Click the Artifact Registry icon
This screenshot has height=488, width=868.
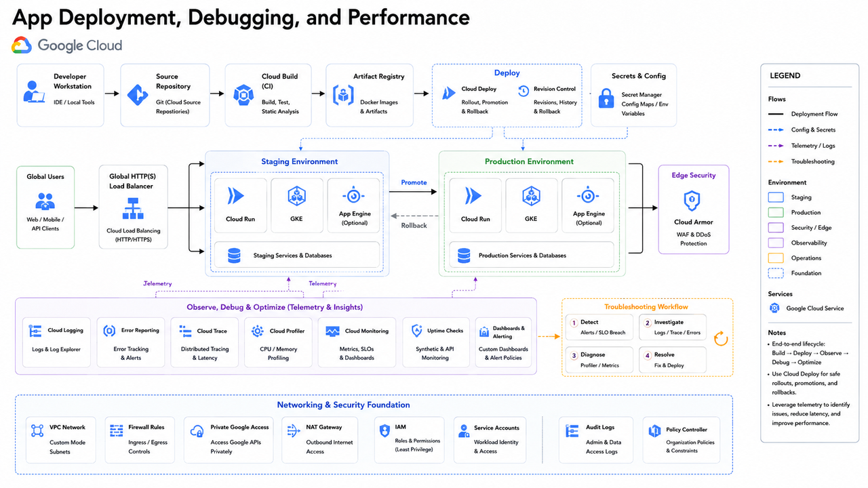(x=343, y=95)
